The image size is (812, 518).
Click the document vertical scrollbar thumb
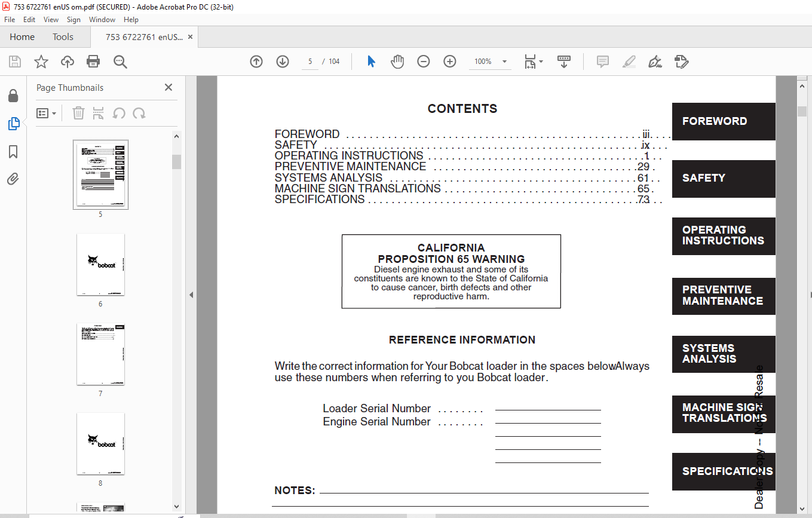pyautogui.click(x=802, y=111)
